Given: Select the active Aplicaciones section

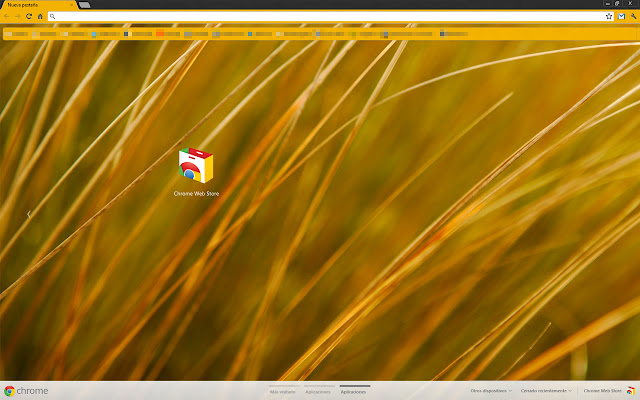Looking at the screenshot, I should pos(353,390).
